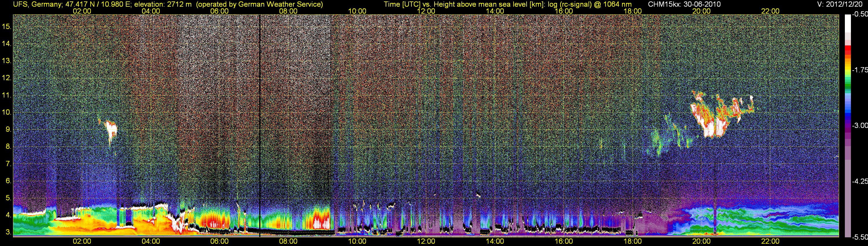Click the 12:00 label on the bottom time axis
This screenshot has width=868, height=246.
(x=426, y=241)
